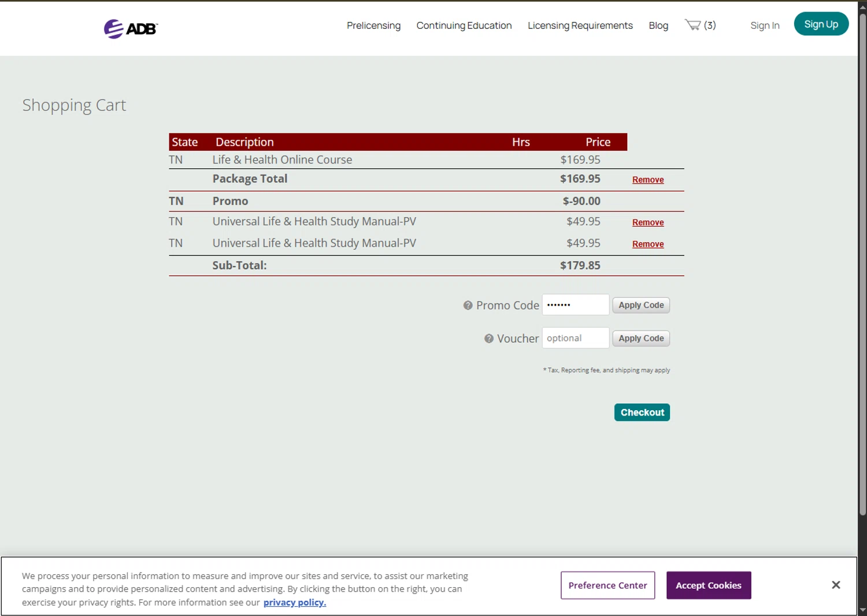
Task: Click the Voucher help question mark icon
Action: click(x=489, y=339)
